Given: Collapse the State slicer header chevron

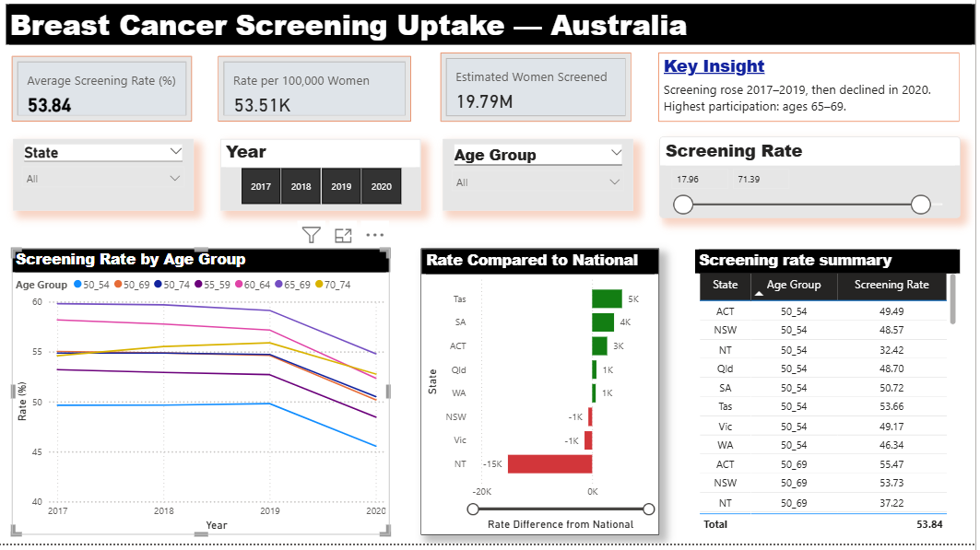Looking at the screenshot, I should pyautogui.click(x=176, y=151).
